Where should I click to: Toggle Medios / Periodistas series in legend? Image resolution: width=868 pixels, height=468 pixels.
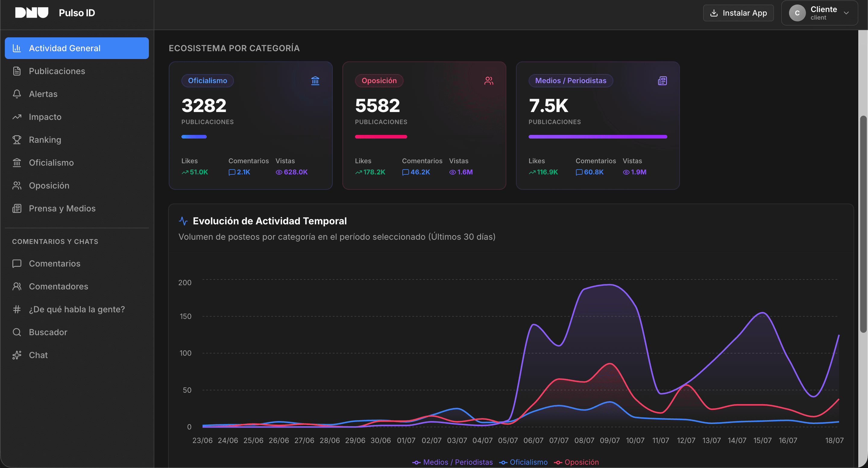click(452, 462)
